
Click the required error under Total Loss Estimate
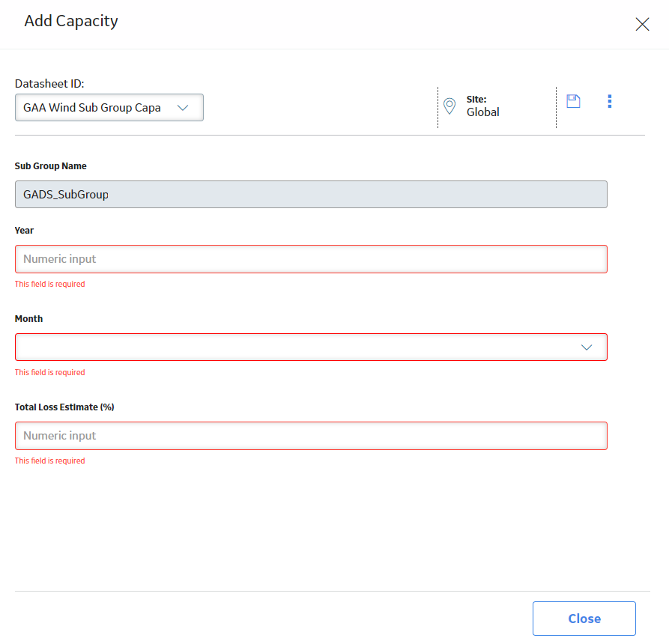(50, 461)
